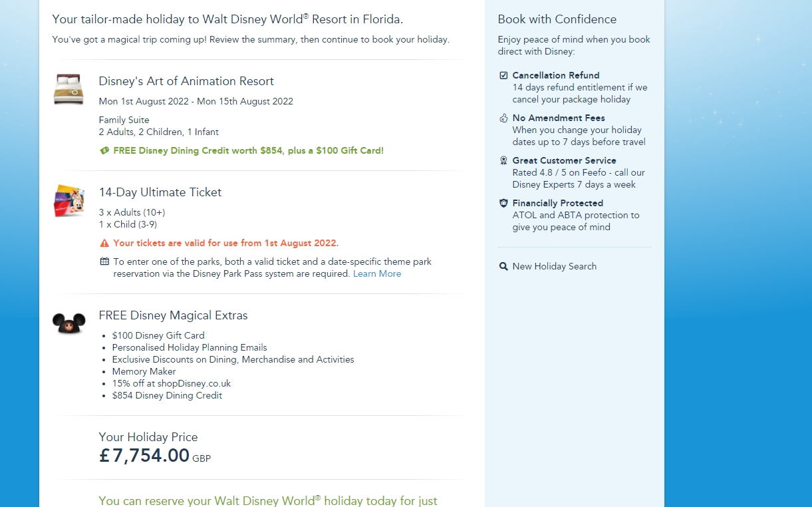Click the green offer tag icon

(x=104, y=150)
